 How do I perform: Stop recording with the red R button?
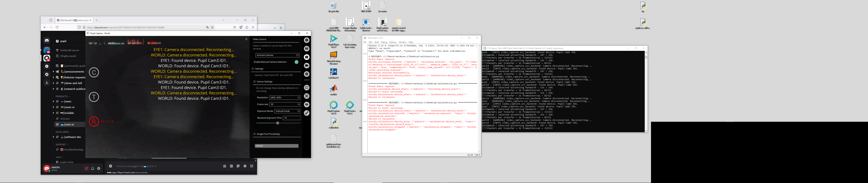click(94, 121)
